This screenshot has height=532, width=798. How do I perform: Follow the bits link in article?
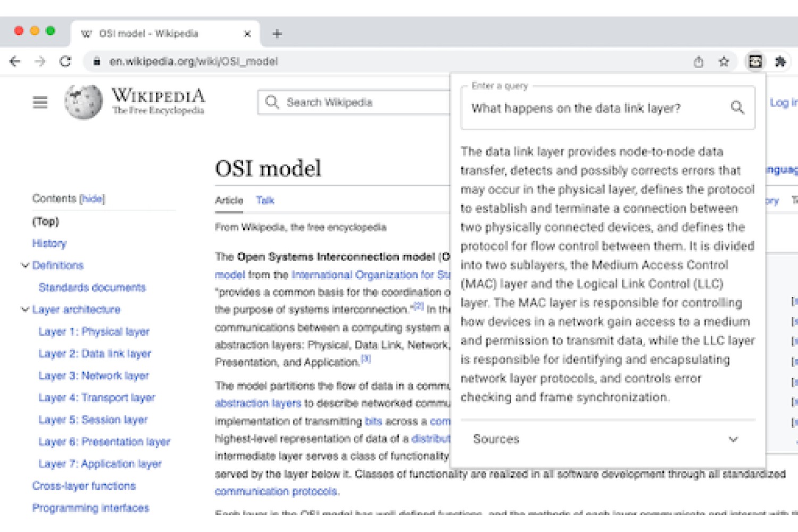[x=373, y=421]
